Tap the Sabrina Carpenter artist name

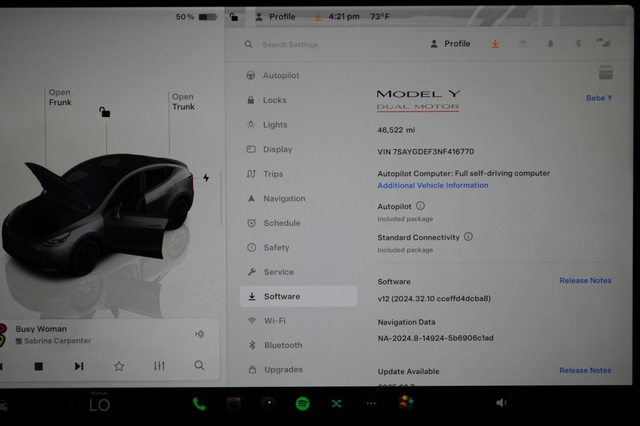coord(58,341)
